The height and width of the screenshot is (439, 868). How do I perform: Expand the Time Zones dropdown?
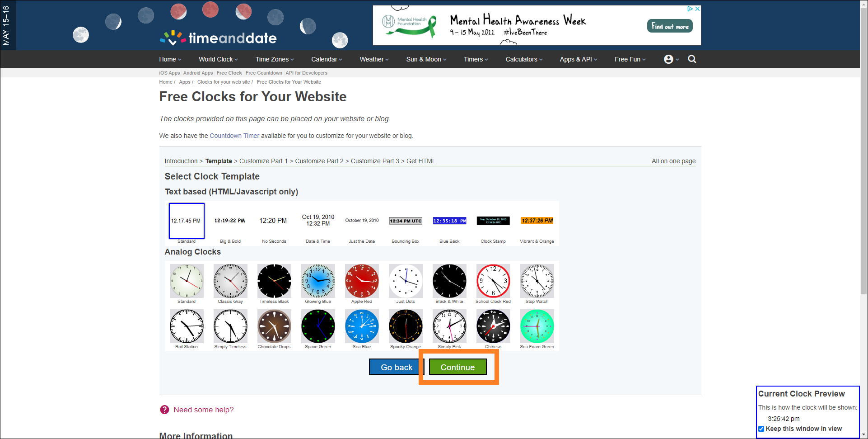click(275, 59)
